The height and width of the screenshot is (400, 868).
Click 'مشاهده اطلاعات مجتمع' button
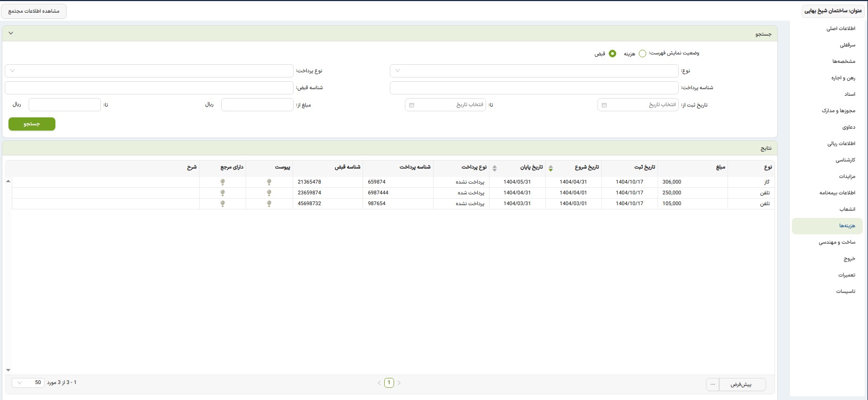pyautogui.click(x=34, y=11)
